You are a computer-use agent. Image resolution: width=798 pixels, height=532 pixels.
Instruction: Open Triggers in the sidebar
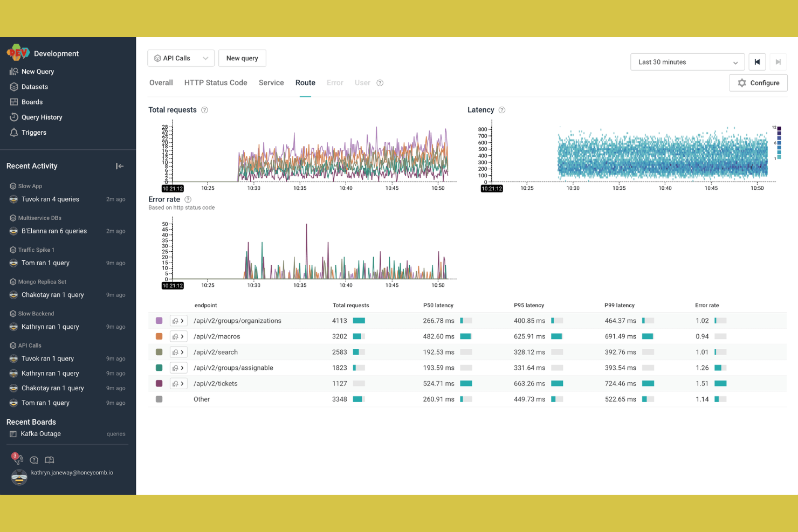(x=34, y=133)
